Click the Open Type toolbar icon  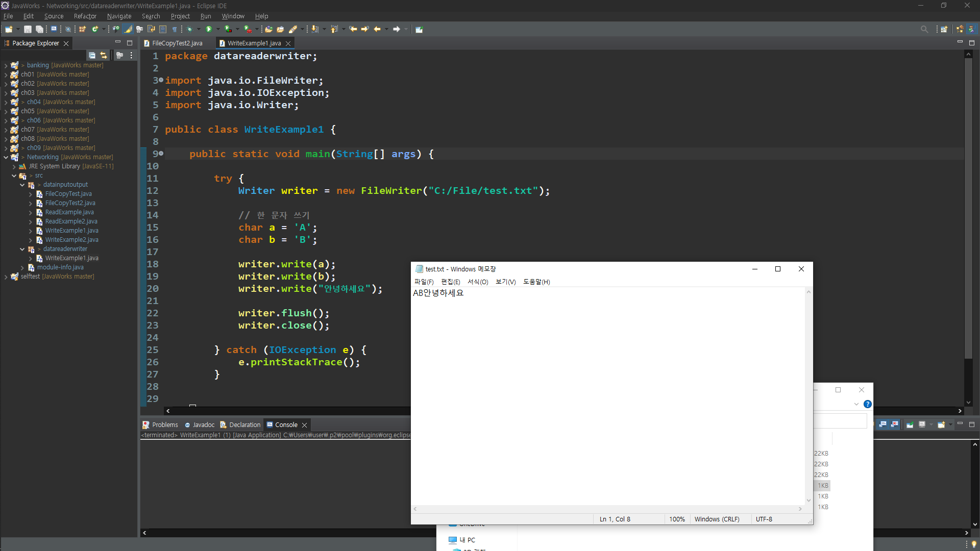(268, 29)
